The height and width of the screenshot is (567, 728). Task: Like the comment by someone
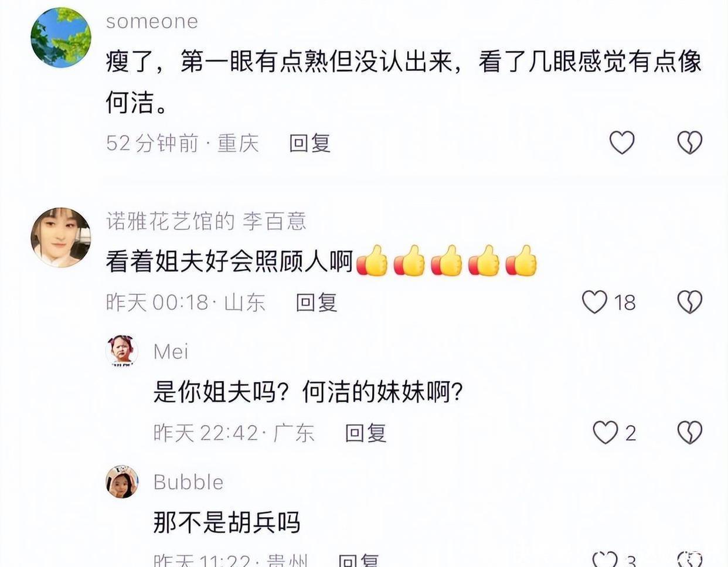[x=622, y=142]
